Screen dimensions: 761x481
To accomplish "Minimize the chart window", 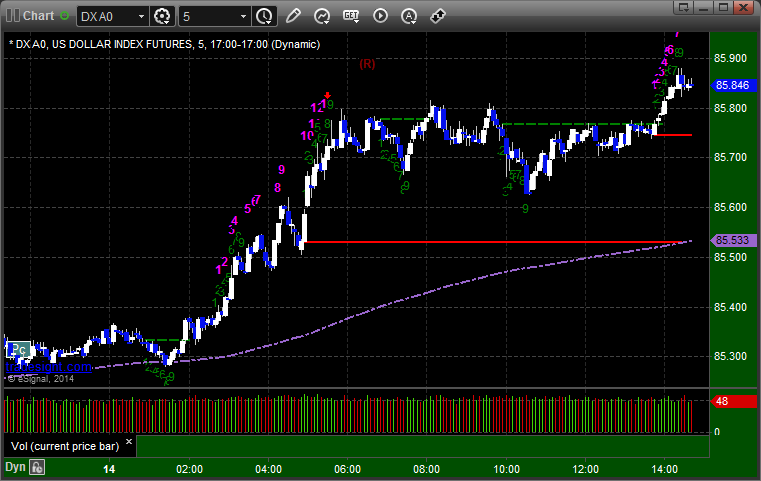I will [704, 7].
